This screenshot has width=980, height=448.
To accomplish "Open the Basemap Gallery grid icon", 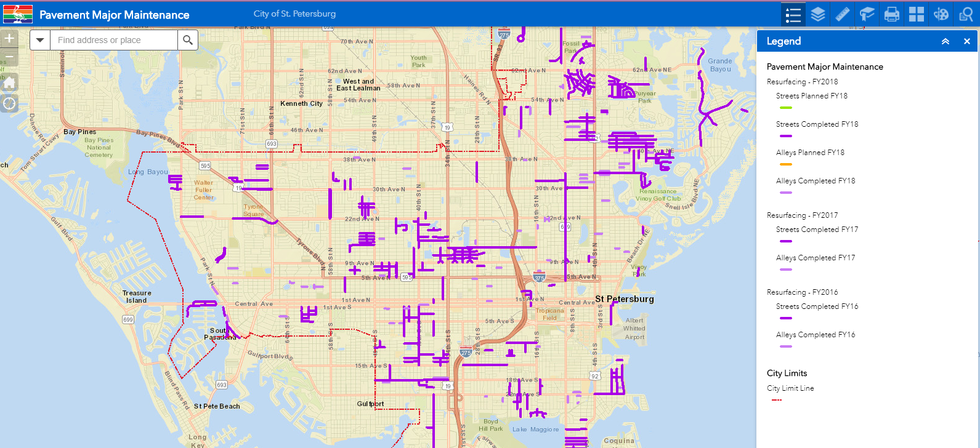I will 917,14.
